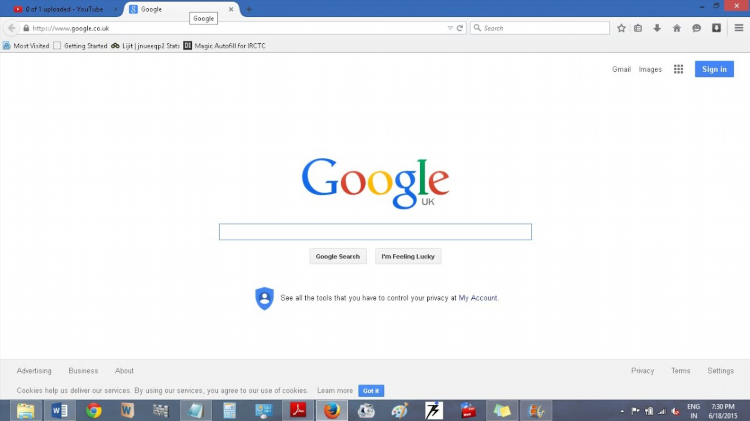Click the Google UK logo

click(375, 183)
